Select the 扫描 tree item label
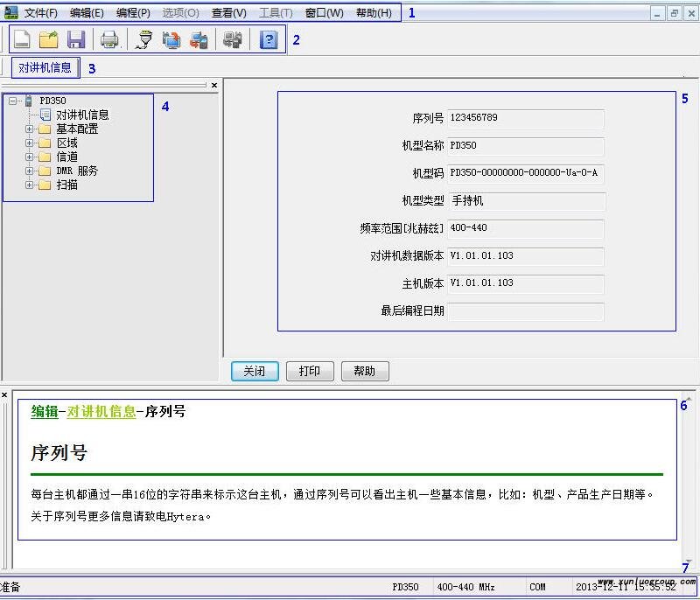This screenshot has height=600, width=700. (x=67, y=185)
